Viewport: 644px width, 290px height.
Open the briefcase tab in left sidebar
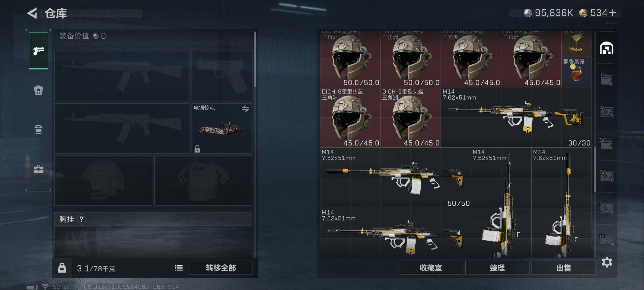pos(38,169)
